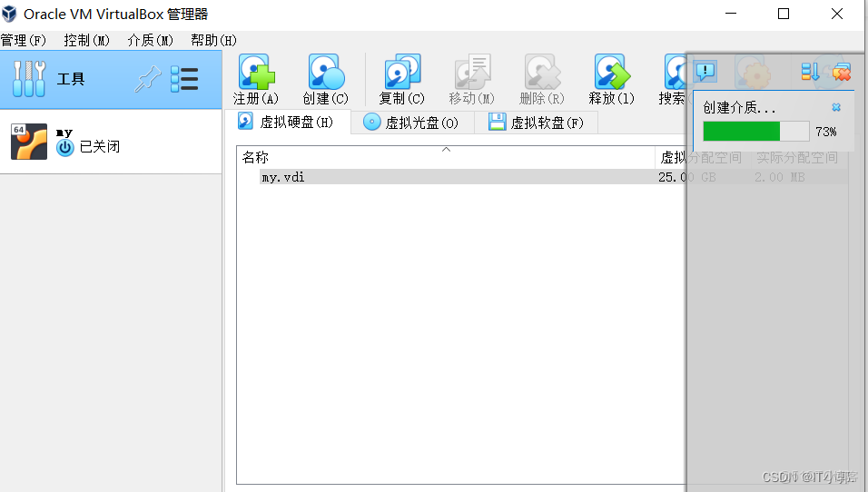Select the my virtual machine entry
This screenshot has height=492, width=868.
tap(111, 141)
